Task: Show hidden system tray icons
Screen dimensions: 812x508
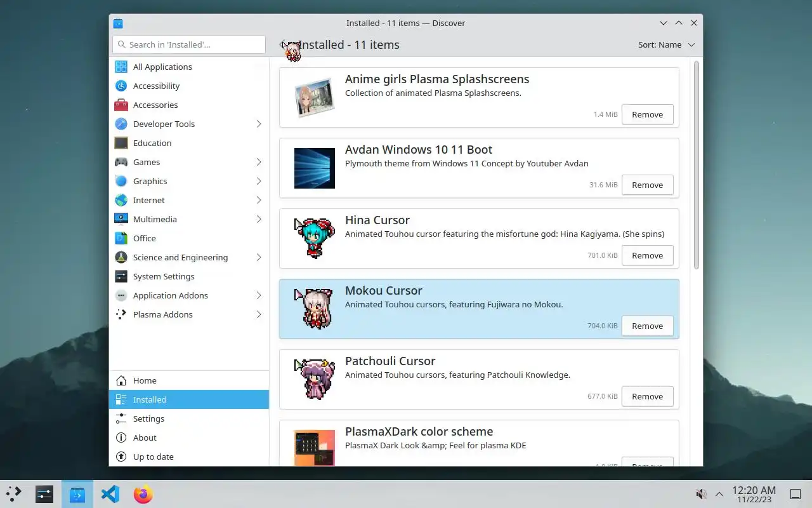Action: (719, 494)
